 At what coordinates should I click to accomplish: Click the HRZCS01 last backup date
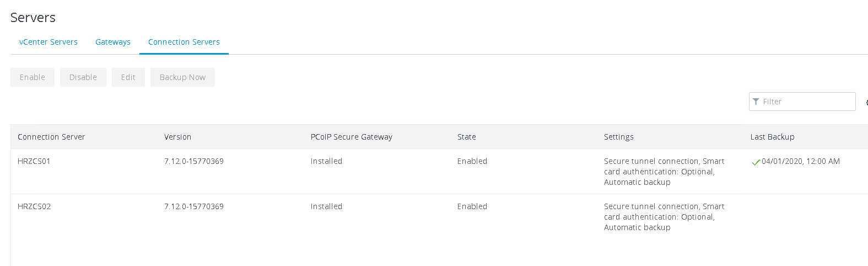(x=801, y=162)
